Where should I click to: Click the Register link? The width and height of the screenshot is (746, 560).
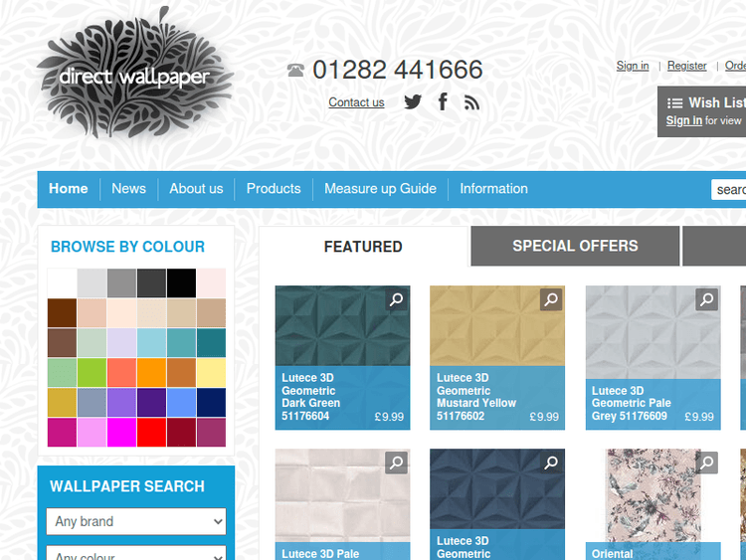click(x=686, y=66)
